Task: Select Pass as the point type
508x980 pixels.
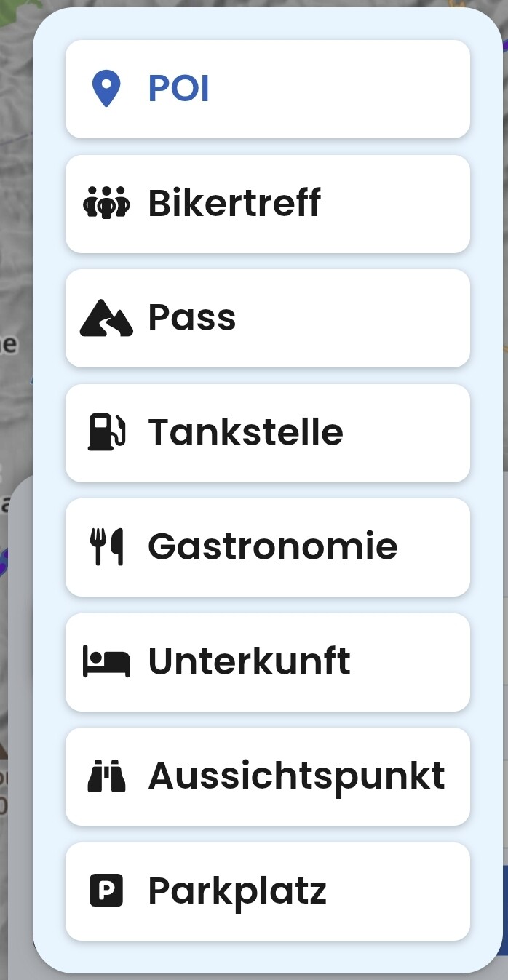Action: pos(268,318)
